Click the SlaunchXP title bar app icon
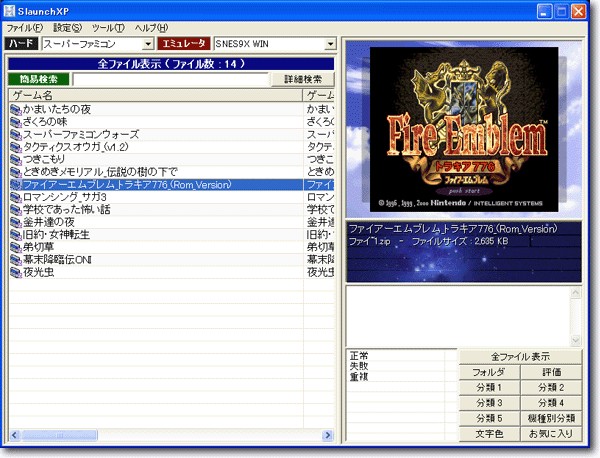This screenshot has height=458, width=600. (x=9, y=11)
